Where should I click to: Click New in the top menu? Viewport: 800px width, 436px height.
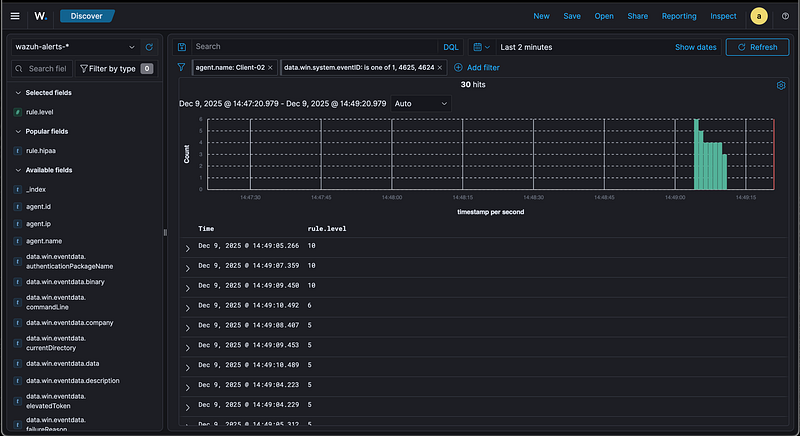pos(541,16)
